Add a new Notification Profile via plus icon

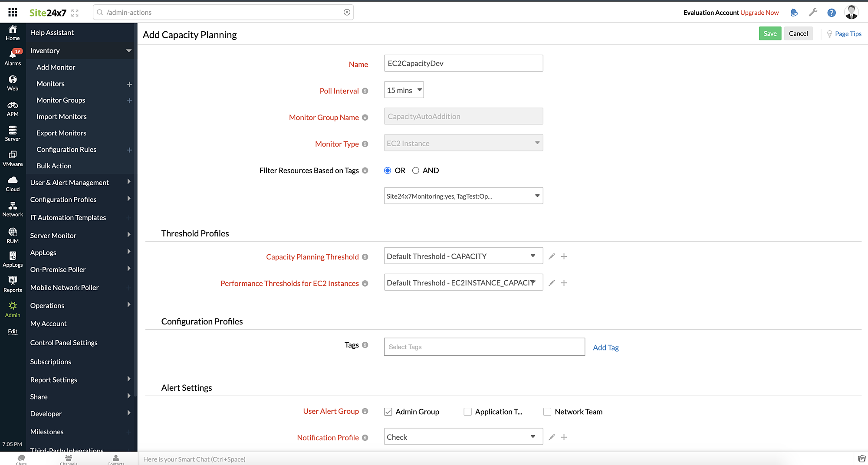[564, 437]
